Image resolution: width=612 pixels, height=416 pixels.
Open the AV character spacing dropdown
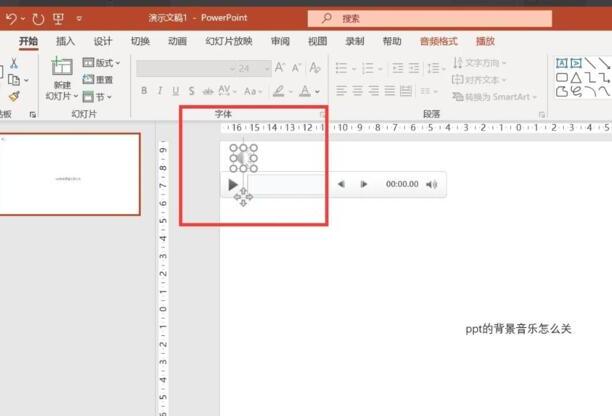coord(227,91)
